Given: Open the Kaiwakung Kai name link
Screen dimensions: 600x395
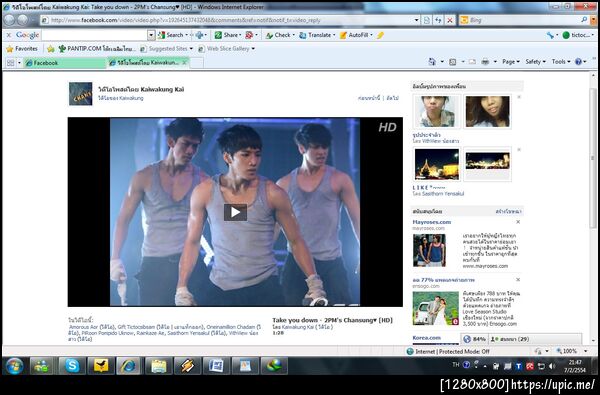Looking at the screenshot, I should coord(162,89).
